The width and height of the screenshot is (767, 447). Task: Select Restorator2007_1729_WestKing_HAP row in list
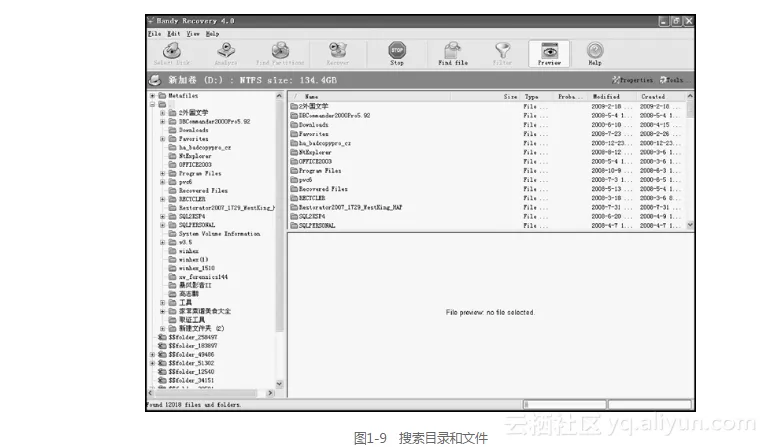point(487,207)
